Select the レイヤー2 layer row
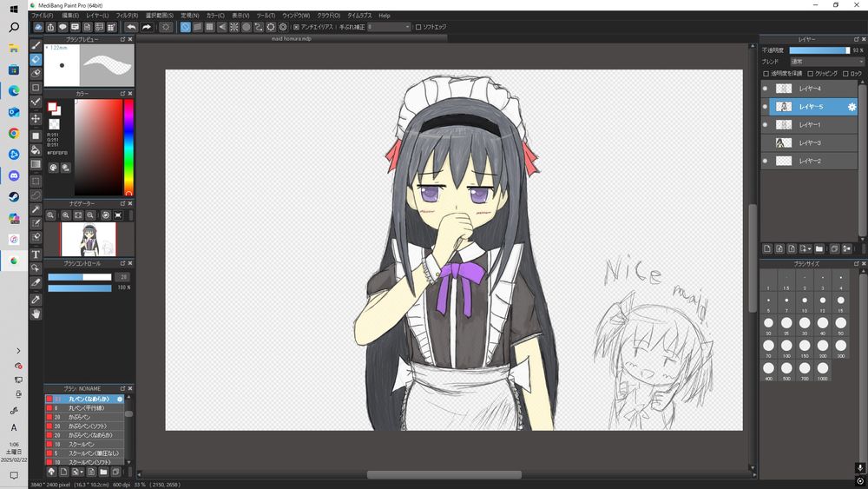Image resolution: width=868 pixels, height=489 pixels. (809, 162)
